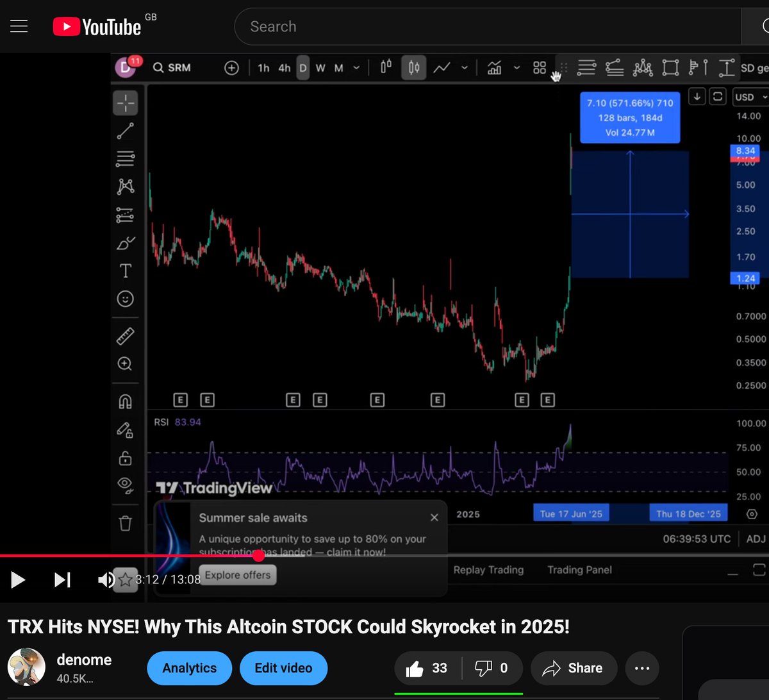Add a symbol with the plus icon
Viewport: 769px width, 700px height.
(231, 67)
